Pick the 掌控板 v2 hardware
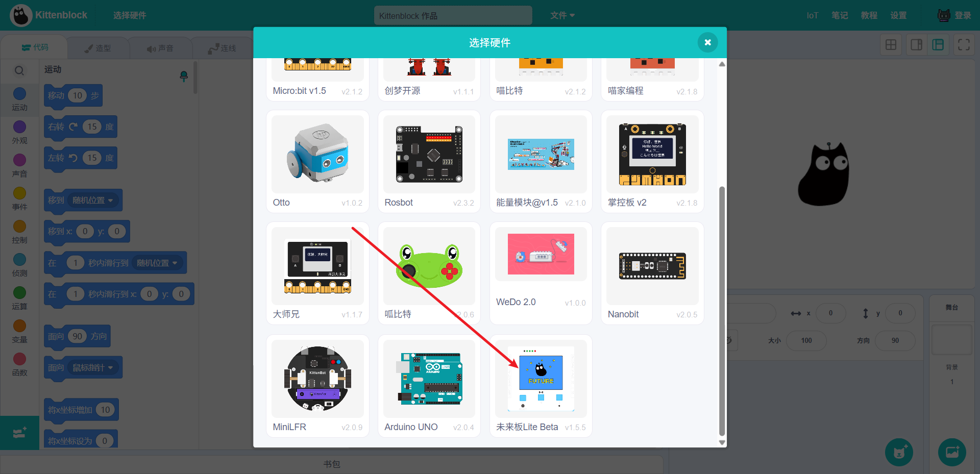The height and width of the screenshot is (474, 980). (x=652, y=161)
